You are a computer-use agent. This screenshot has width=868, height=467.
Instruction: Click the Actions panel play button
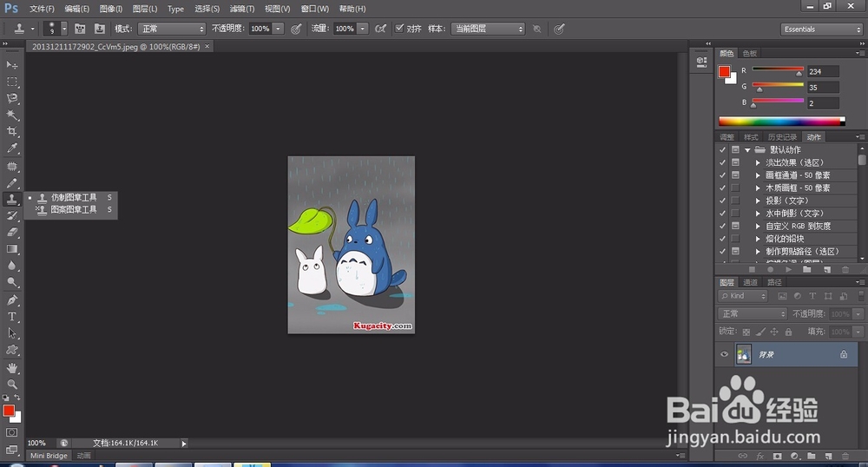click(789, 269)
